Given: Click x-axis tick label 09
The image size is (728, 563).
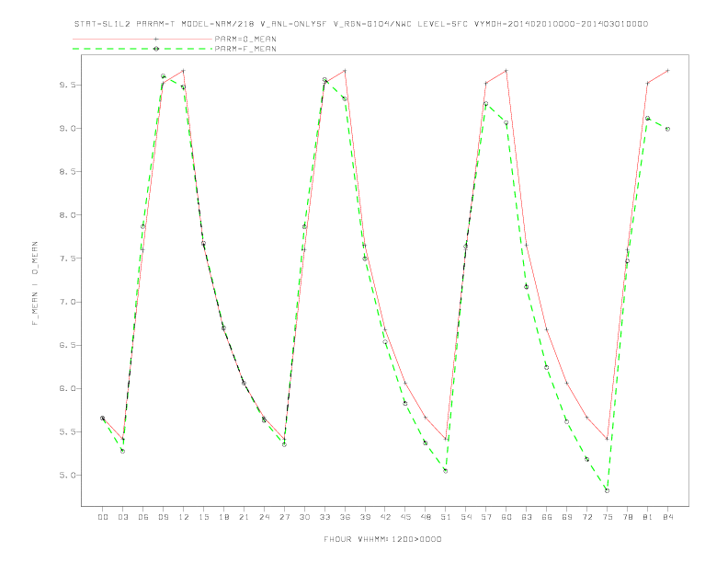Looking at the screenshot, I should click(x=163, y=517).
